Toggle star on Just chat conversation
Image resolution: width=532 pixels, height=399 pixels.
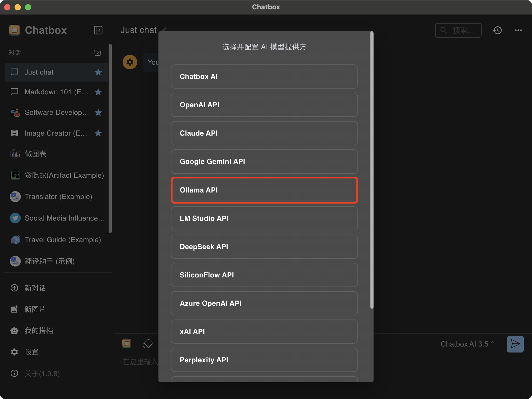pyautogui.click(x=98, y=72)
